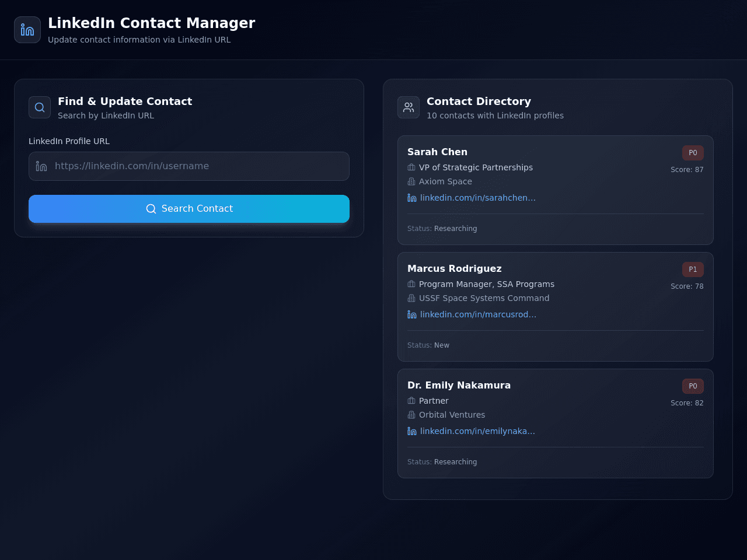Click the people icon beside Contact Directory
The height and width of the screenshot is (560, 747).
(409, 107)
